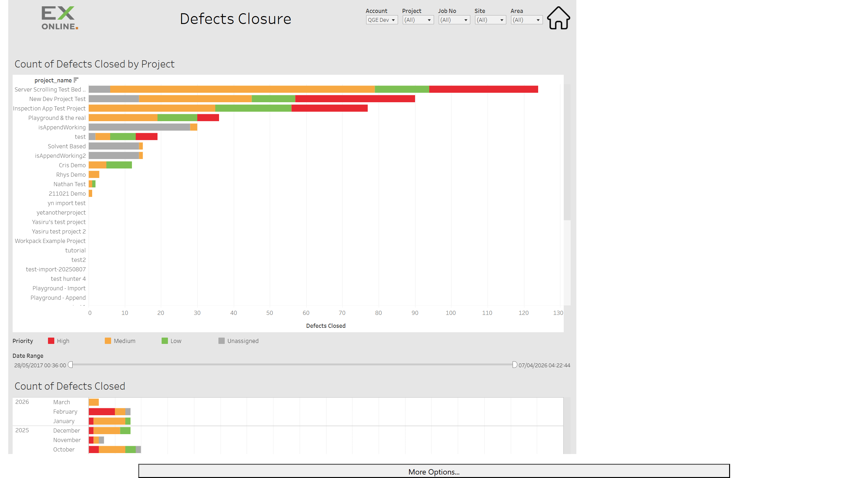Select the 'Playground - Import' label

coord(59,288)
